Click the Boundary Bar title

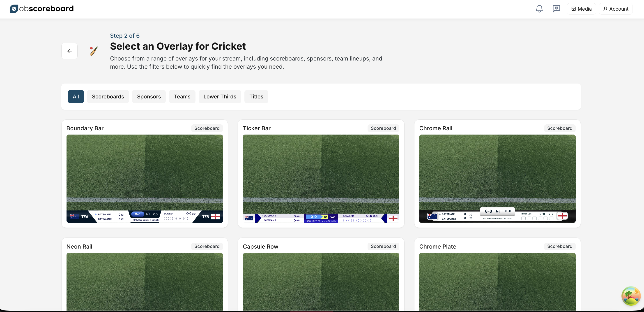click(x=85, y=128)
